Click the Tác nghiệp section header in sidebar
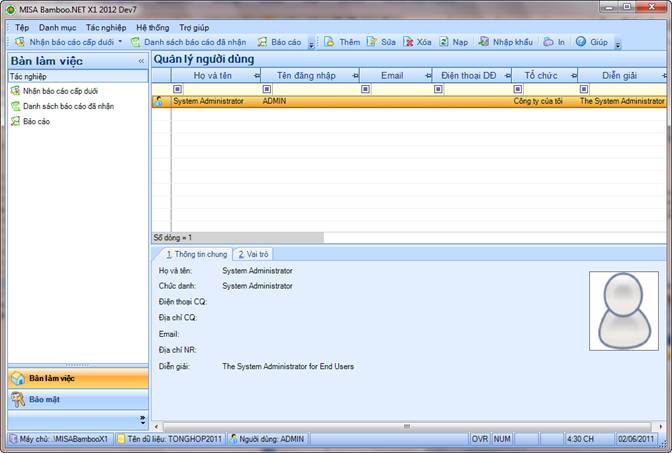Image resolution: width=672 pixels, height=453 pixels. tap(78, 77)
